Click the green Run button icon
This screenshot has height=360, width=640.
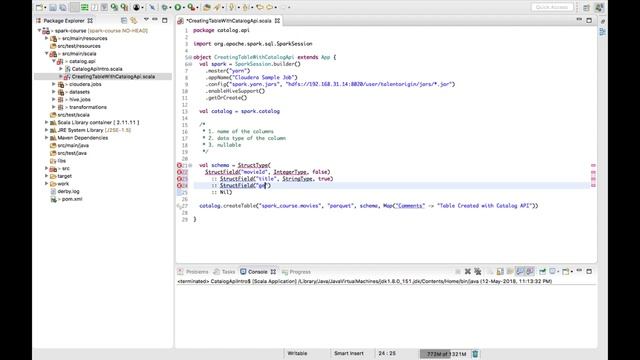[x=178, y=7]
